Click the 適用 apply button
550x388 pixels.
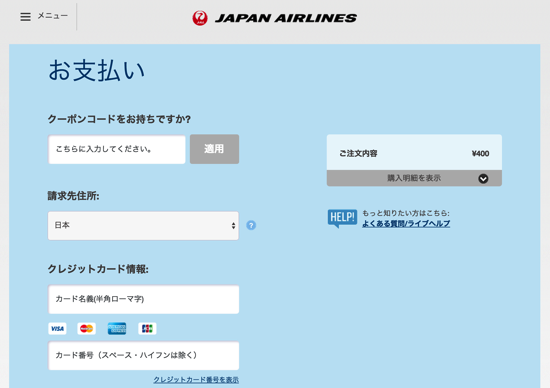pos(214,149)
